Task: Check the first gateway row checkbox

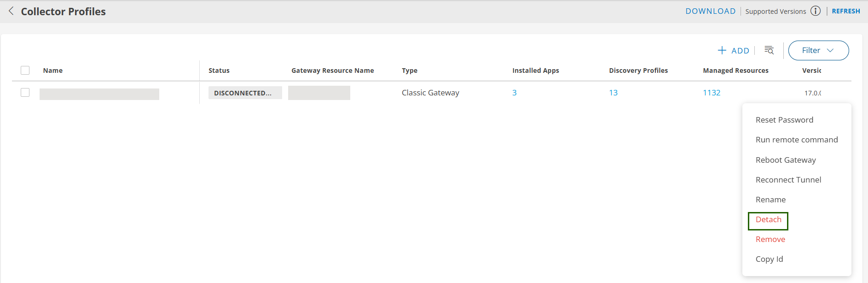Action: click(25, 93)
